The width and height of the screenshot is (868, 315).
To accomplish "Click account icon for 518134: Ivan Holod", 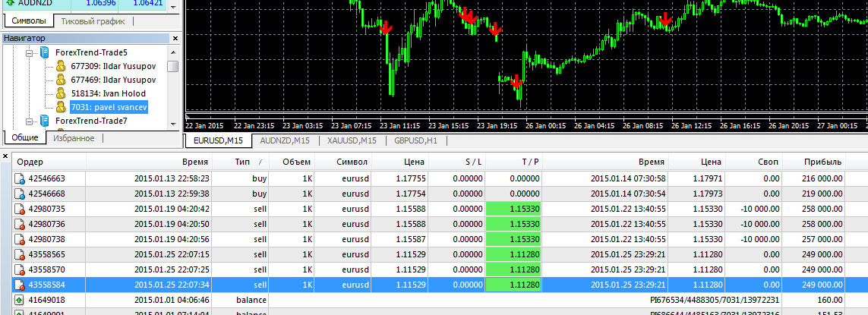I will coord(61,93).
